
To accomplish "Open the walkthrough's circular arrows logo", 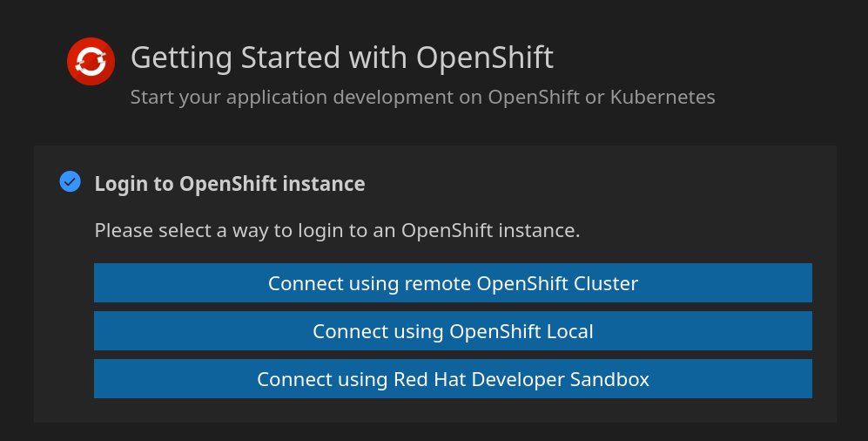I will pos(91,62).
